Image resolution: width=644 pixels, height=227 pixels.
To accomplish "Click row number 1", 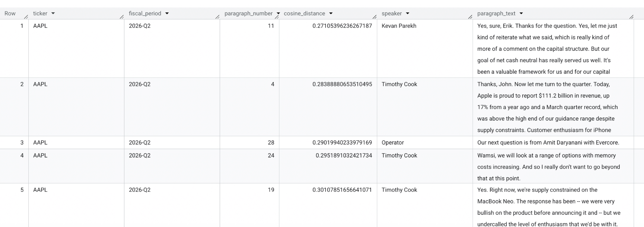I will (x=22, y=26).
